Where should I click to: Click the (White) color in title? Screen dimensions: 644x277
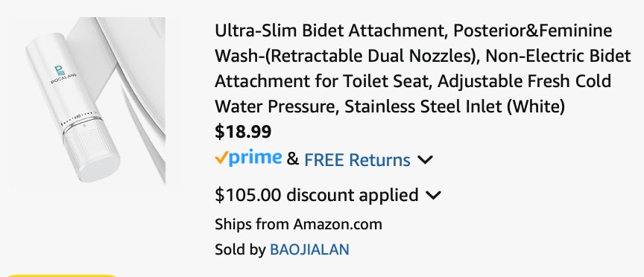(x=536, y=106)
